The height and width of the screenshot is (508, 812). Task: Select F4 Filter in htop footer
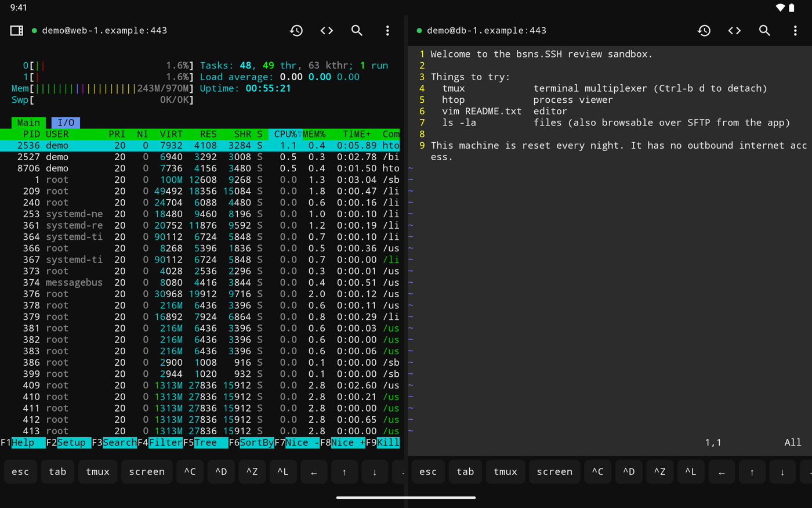(x=160, y=442)
